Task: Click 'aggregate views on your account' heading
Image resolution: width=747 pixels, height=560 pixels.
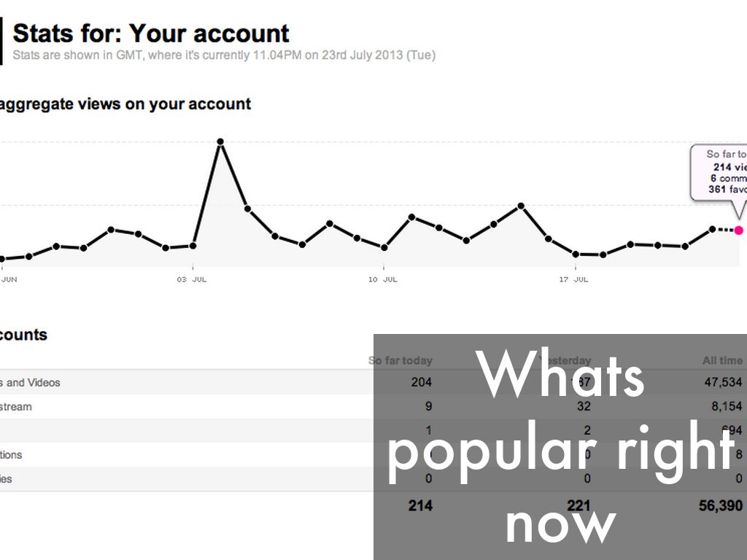Action: 125,104
